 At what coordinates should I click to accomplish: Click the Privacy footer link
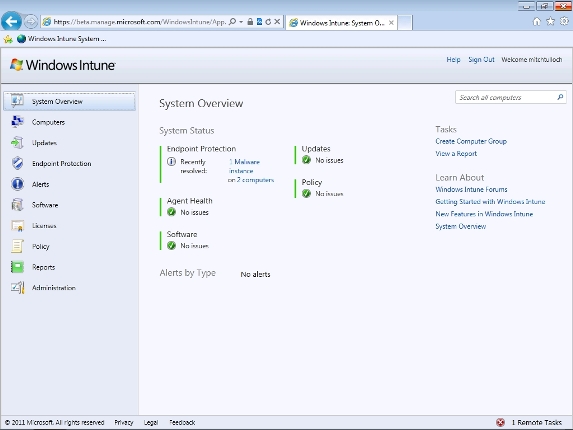124,422
